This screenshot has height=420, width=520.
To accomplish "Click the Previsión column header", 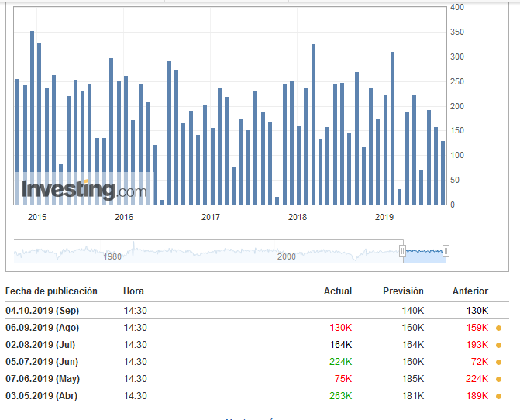I will click(x=403, y=291).
